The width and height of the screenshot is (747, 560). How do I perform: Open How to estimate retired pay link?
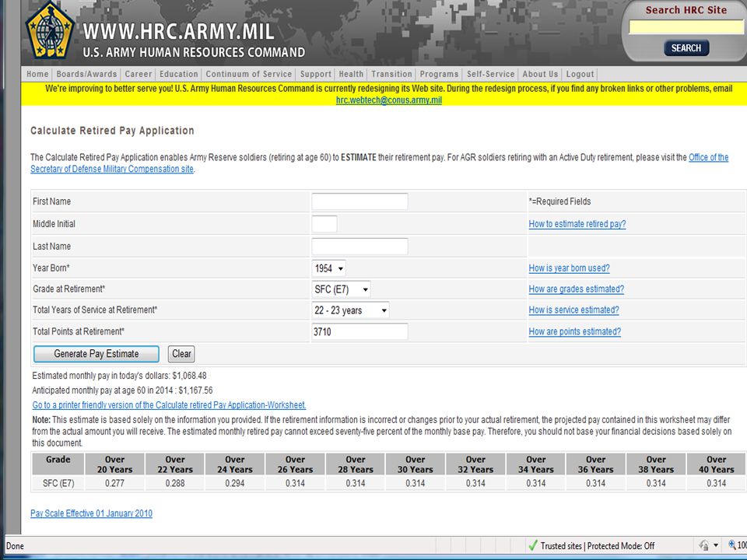(577, 224)
